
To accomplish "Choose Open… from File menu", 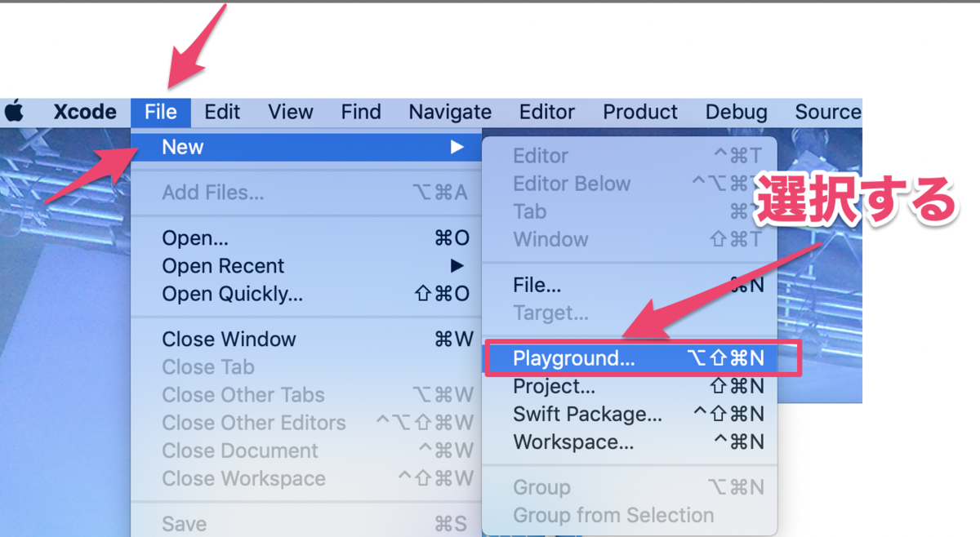I will click(x=307, y=238).
